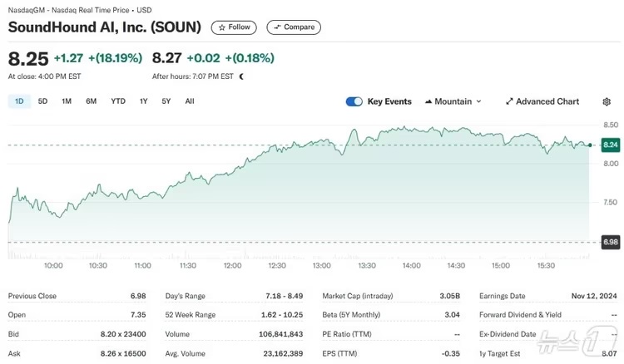Click the 6.98 previous close chart marker
The image size is (624, 364).
(610, 242)
